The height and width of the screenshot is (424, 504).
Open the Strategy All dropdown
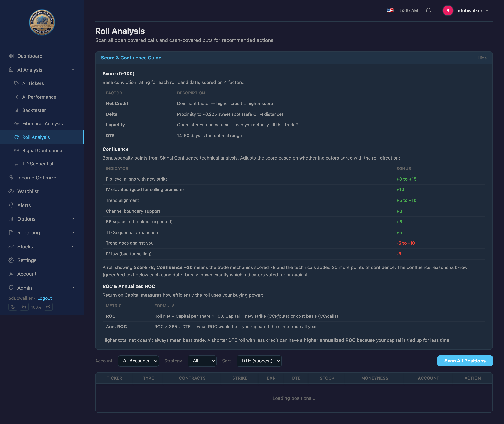202,361
